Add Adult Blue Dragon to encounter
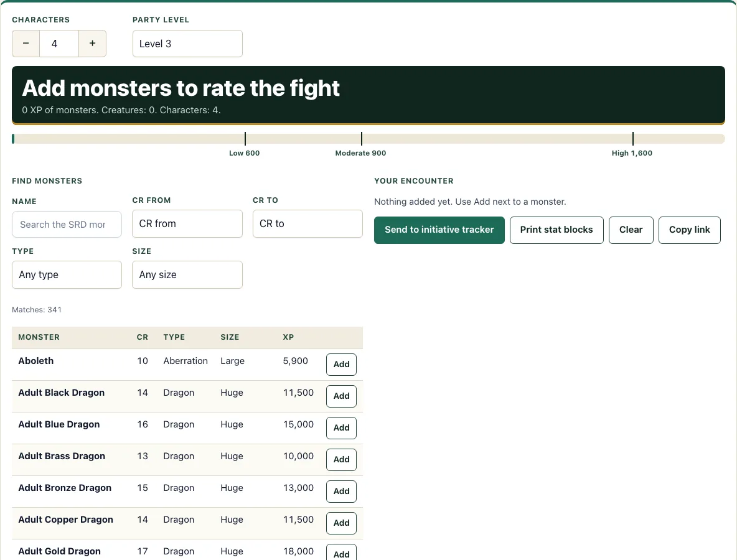Viewport: 737px width, 560px height. click(x=341, y=428)
